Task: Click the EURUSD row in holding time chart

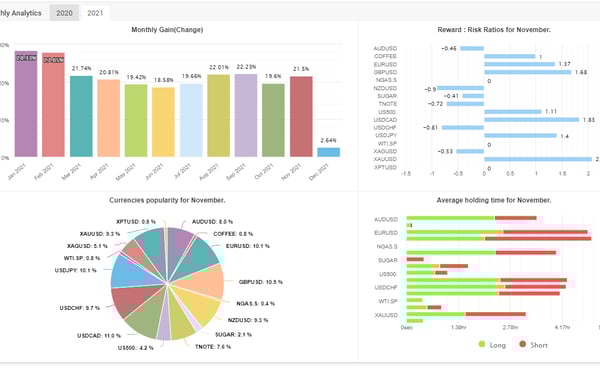Action: click(497, 232)
